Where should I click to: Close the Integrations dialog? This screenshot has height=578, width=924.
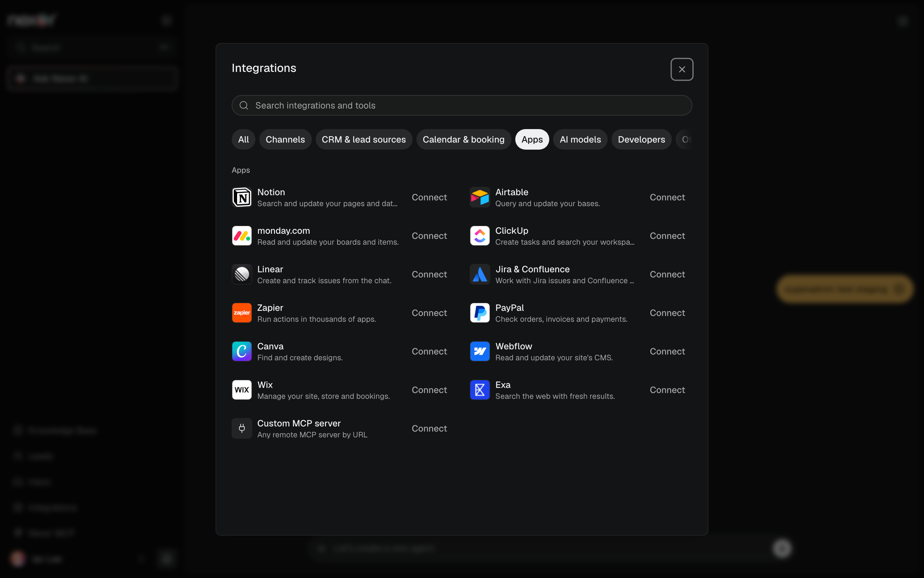(682, 69)
